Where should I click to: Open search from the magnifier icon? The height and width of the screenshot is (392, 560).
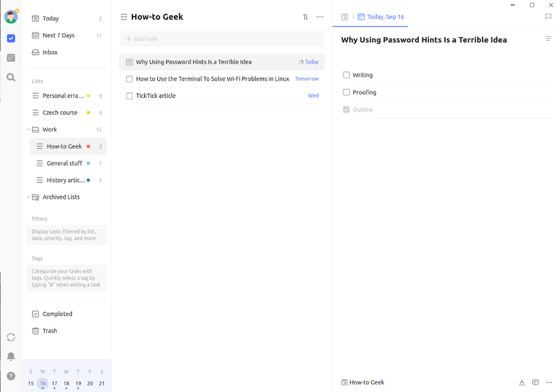coord(11,77)
